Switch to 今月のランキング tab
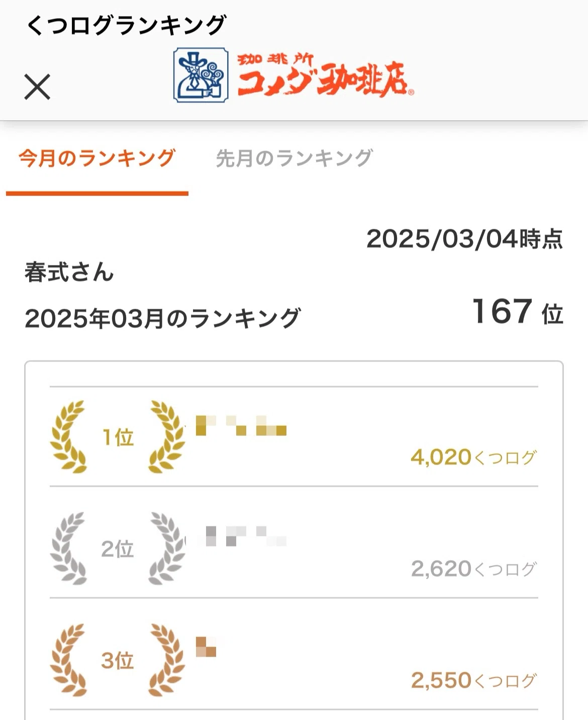This screenshot has height=720, width=588. pos(97,158)
